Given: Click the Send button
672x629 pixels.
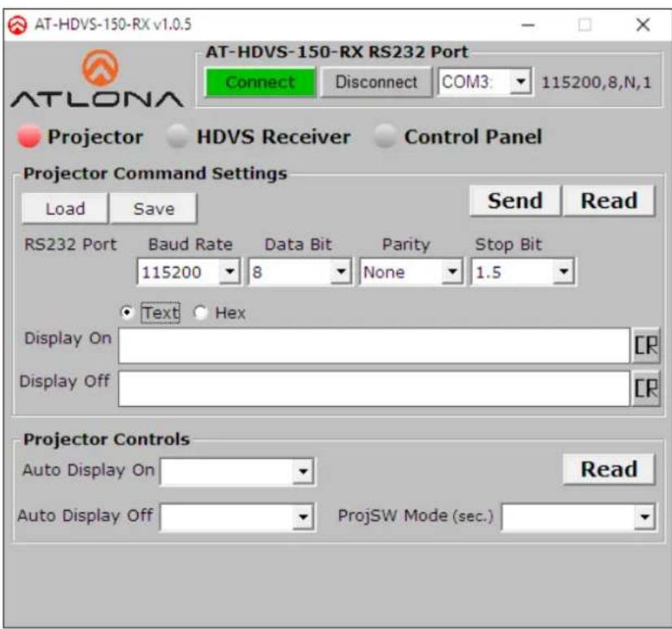Looking at the screenshot, I should [515, 201].
